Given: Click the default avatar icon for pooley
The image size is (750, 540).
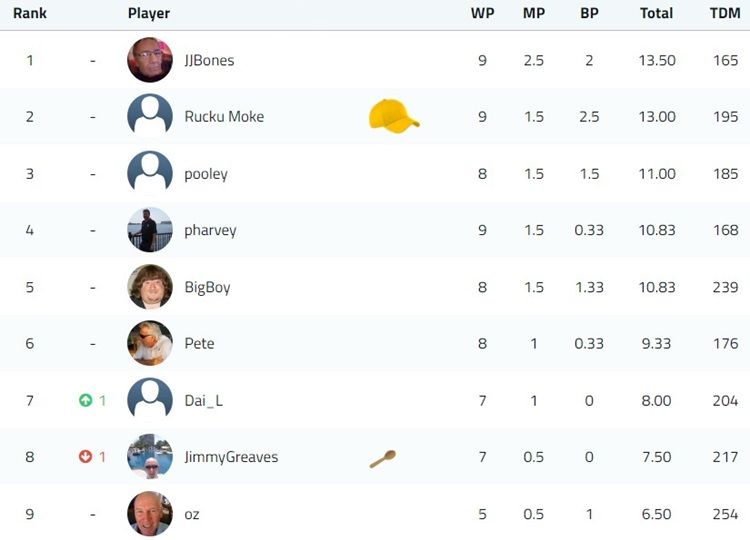Looking at the screenshot, I should pos(150,173).
